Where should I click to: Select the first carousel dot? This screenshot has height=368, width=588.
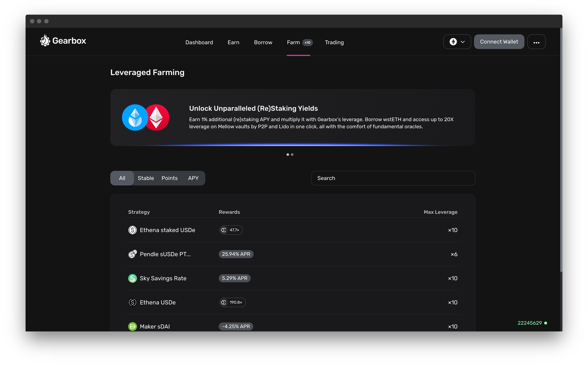tap(287, 154)
